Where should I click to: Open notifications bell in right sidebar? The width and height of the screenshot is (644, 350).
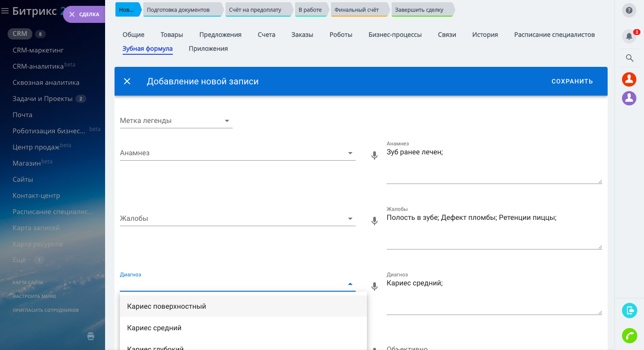(x=629, y=37)
